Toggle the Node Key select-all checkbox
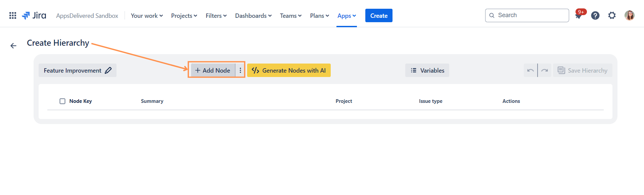 coord(62,101)
